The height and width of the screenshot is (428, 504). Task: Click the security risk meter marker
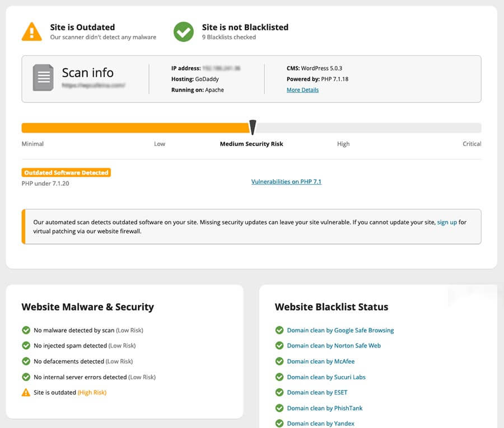pyautogui.click(x=253, y=127)
